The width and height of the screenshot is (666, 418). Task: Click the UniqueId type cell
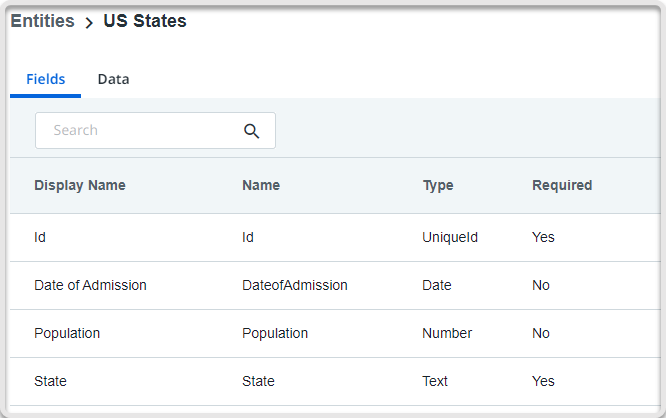(x=450, y=237)
